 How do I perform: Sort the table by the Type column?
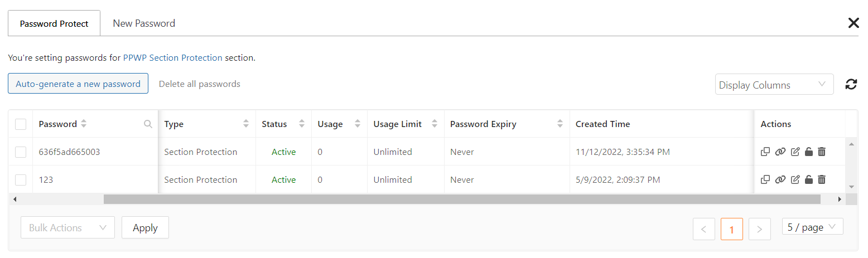click(x=246, y=124)
